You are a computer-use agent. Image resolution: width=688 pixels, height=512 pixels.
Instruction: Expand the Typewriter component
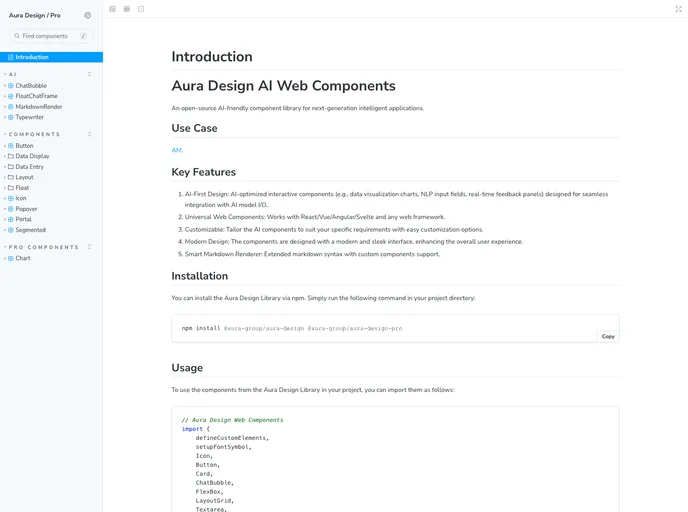click(29, 117)
